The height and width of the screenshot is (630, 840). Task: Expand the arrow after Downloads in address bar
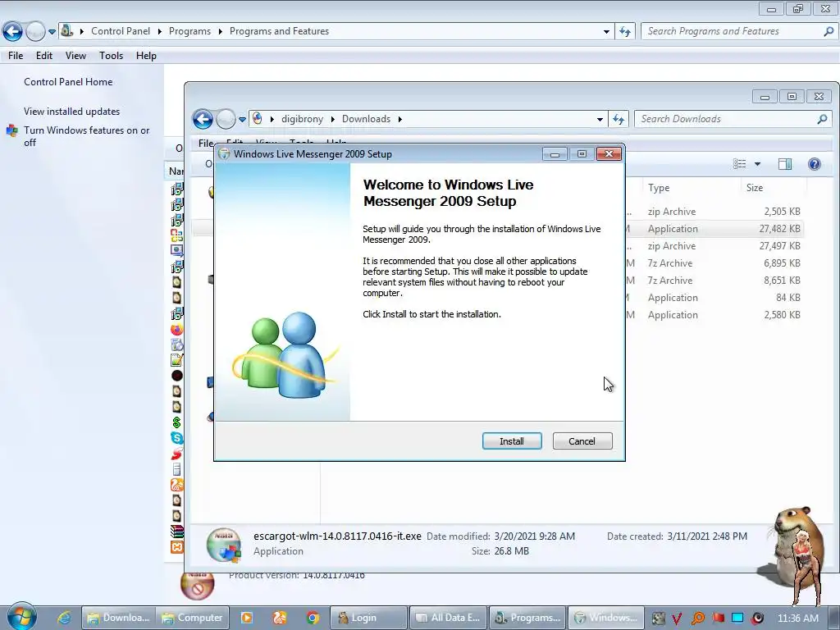point(399,119)
